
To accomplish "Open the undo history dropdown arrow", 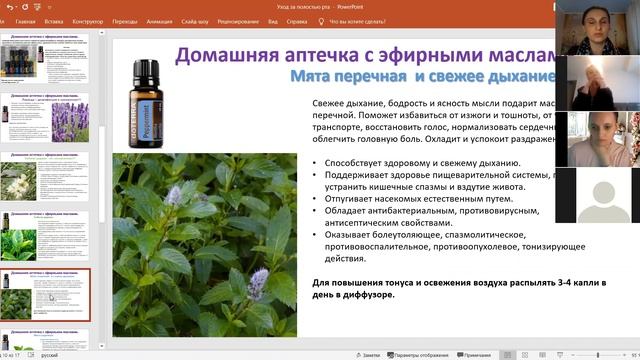I will click(16, 7).
